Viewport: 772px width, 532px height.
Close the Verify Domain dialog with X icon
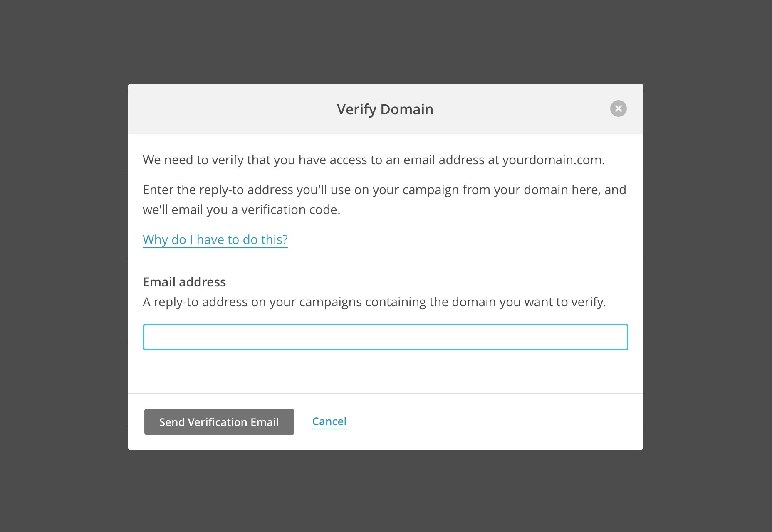point(618,108)
